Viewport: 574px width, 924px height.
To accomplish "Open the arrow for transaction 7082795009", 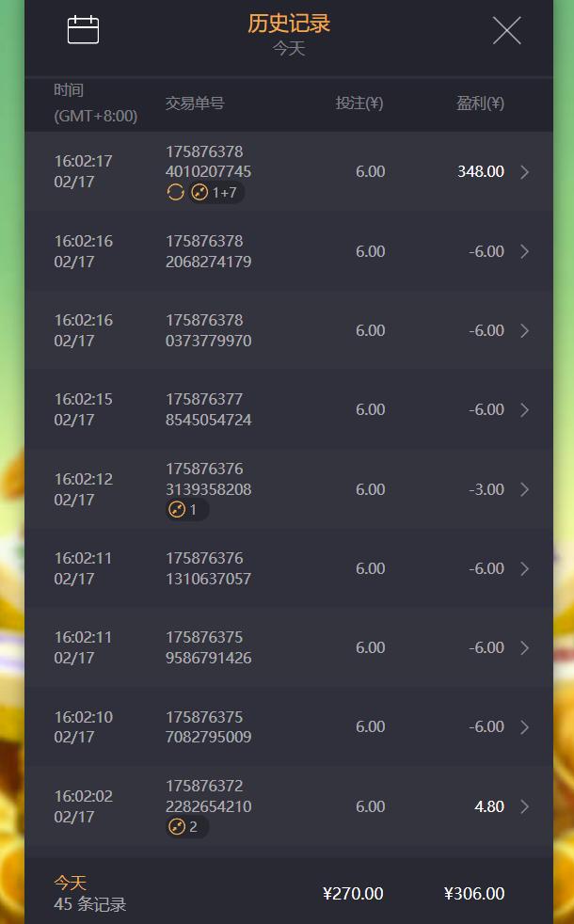I will pyautogui.click(x=524, y=727).
